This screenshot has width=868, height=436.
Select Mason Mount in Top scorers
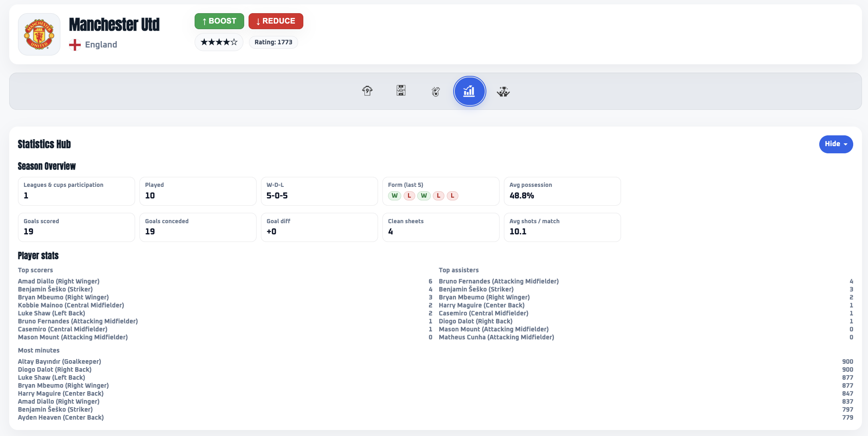[x=225, y=337]
